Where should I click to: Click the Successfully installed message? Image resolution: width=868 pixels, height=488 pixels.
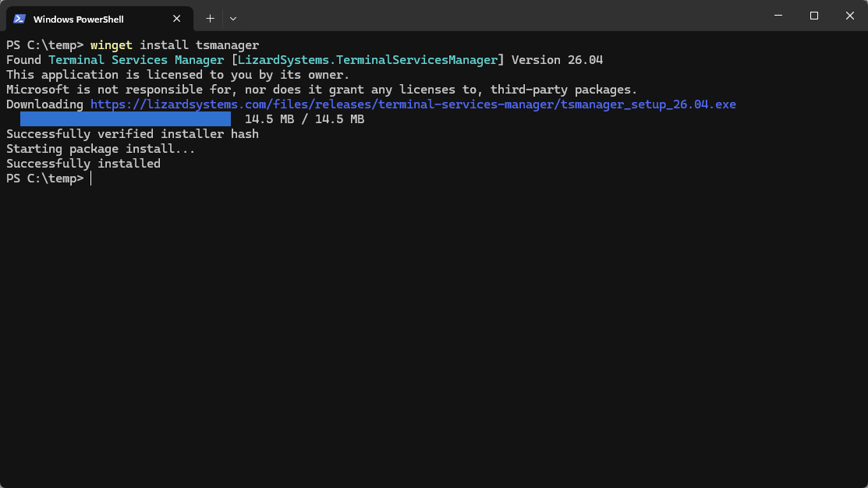click(x=83, y=164)
